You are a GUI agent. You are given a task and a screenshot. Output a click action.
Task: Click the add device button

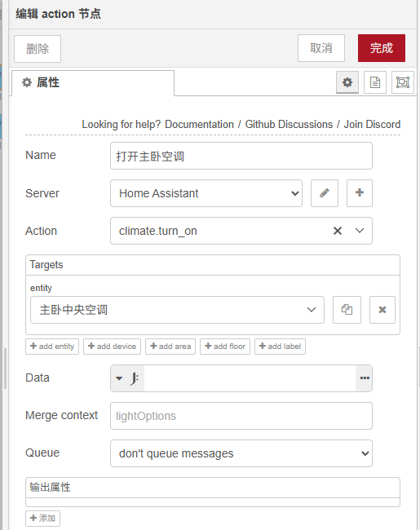tap(112, 347)
